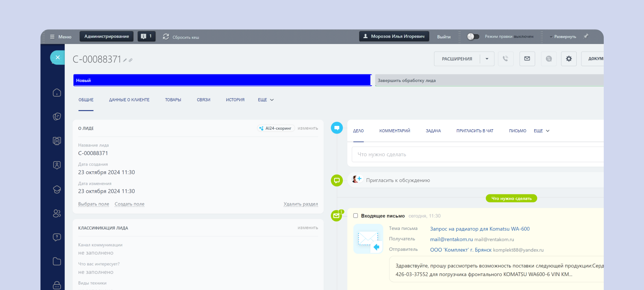Click the phone call icon button
The image size is (644, 290).
click(505, 59)
